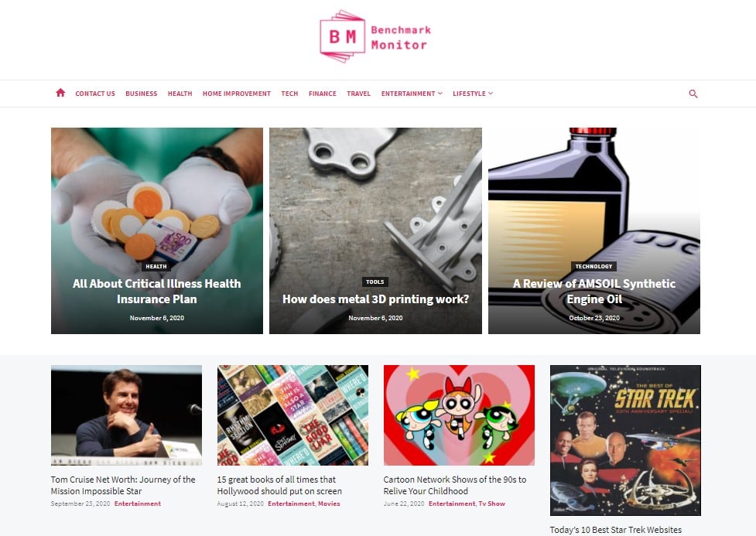The width and height of the screenshot is (756, 536).
Task: Click the home icon in navigation bar
Action: tap(60, 93)
